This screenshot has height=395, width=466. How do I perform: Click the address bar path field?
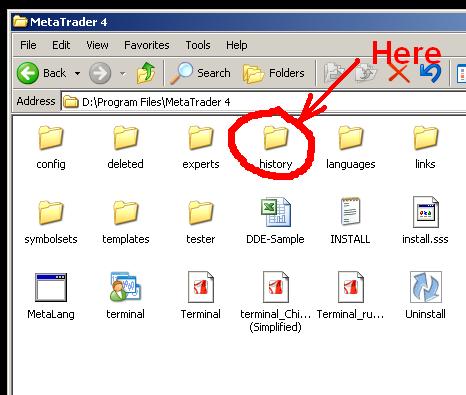[263, 102]
